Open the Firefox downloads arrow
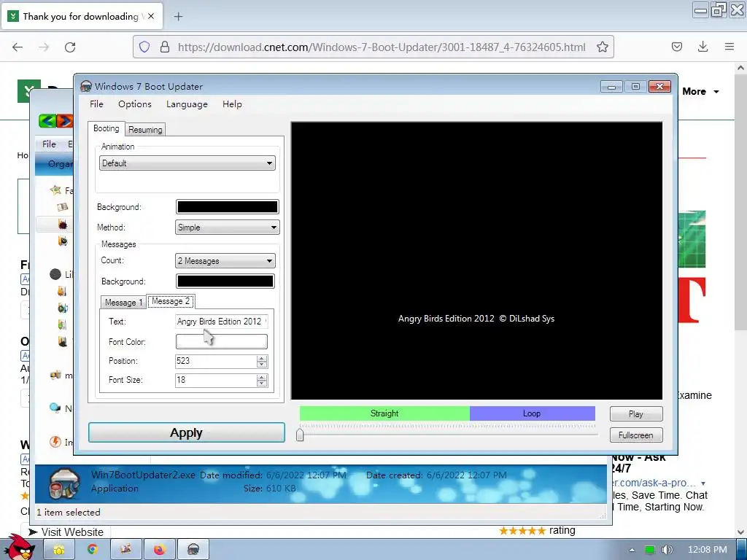This screenshot has width=747, height=560. 703,47
